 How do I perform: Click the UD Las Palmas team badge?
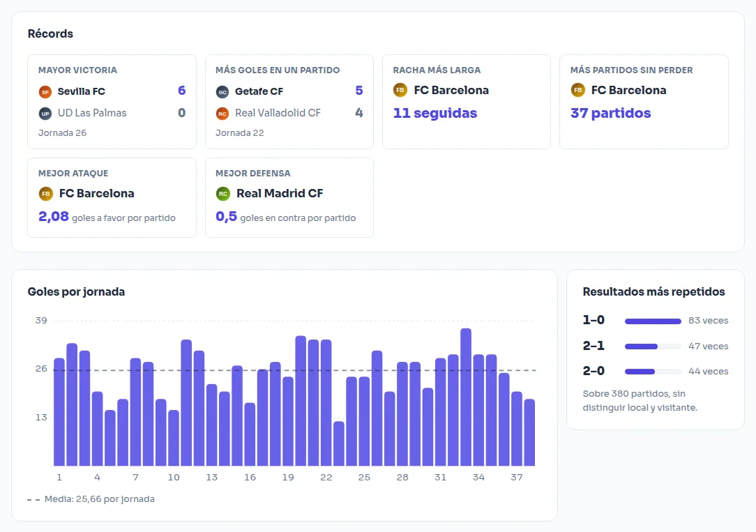point(45,114)
